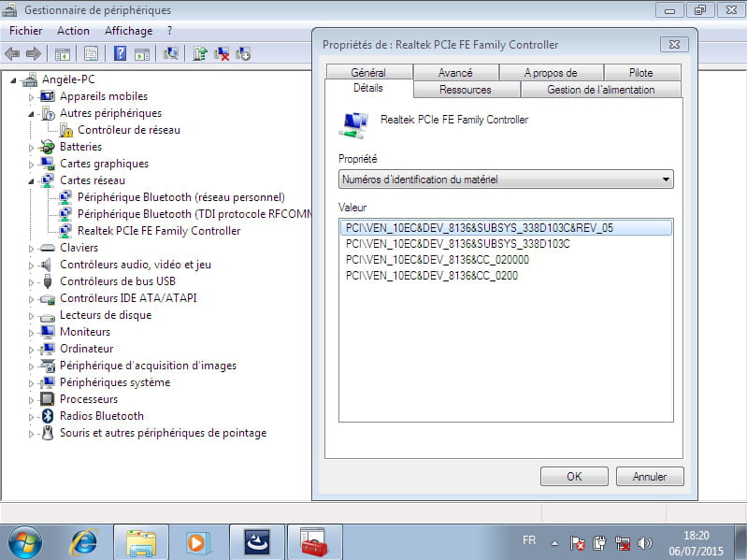Expand Contrôleurs audio, vidéo et jeu
747x560 pixels.
(32, 266)
